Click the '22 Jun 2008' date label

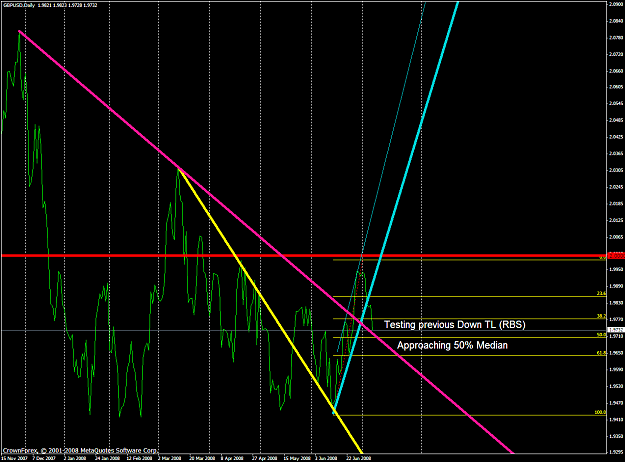[x=359, y=458]
